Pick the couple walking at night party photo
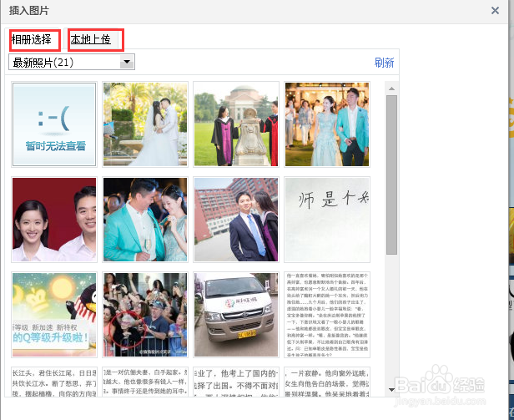This screenshot has height=420, width=514. click(327, 124)
